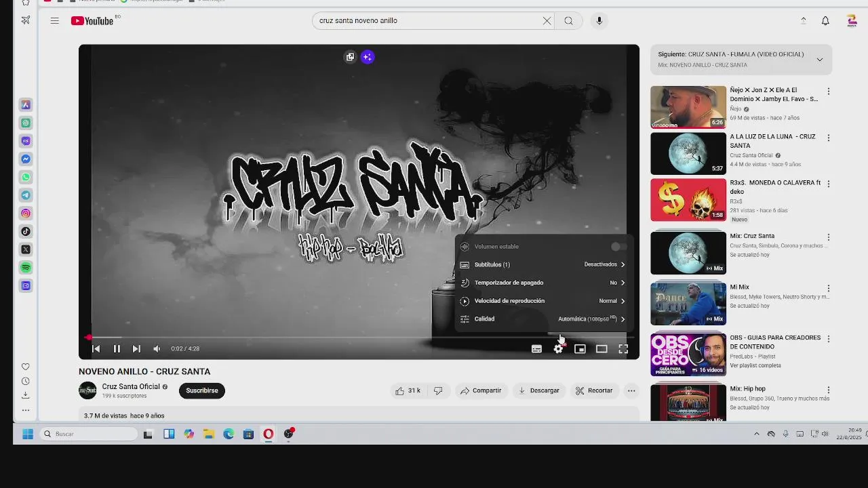Open X (Twitter) in Opera sidebar
868x488 pixels.
coord(26,249)
